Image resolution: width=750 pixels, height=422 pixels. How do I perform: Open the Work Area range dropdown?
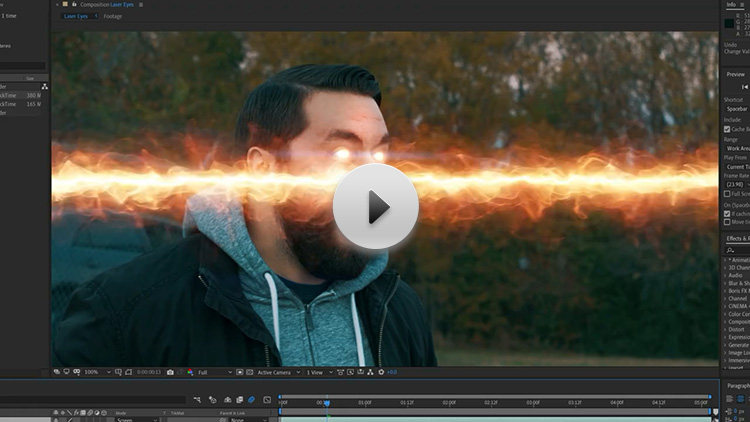(737, 148)
